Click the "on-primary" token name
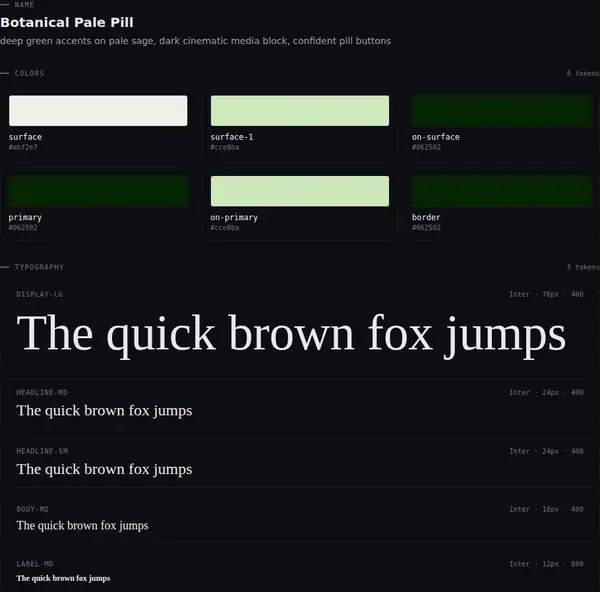This screenshot has height=592, width=600. click(234, 217)
